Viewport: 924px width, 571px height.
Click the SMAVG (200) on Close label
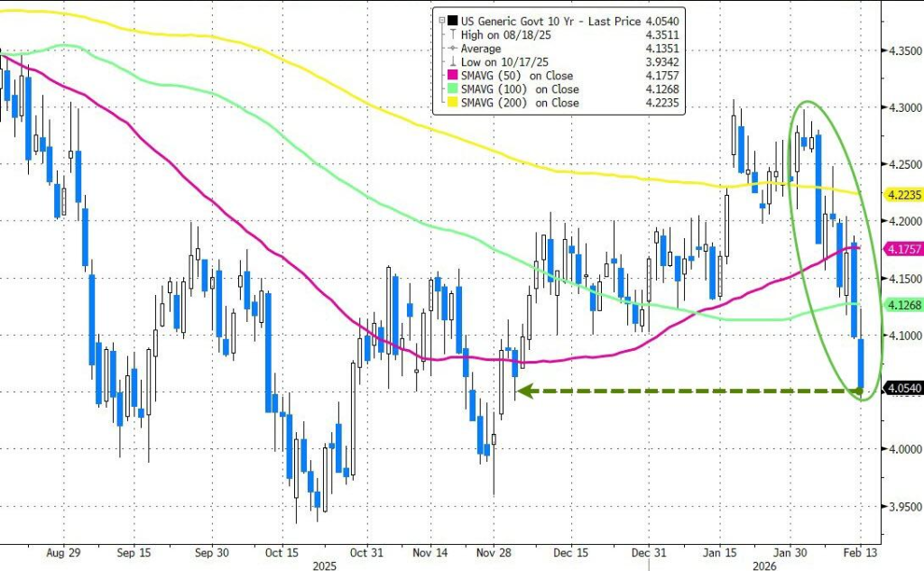coord(520,103)
